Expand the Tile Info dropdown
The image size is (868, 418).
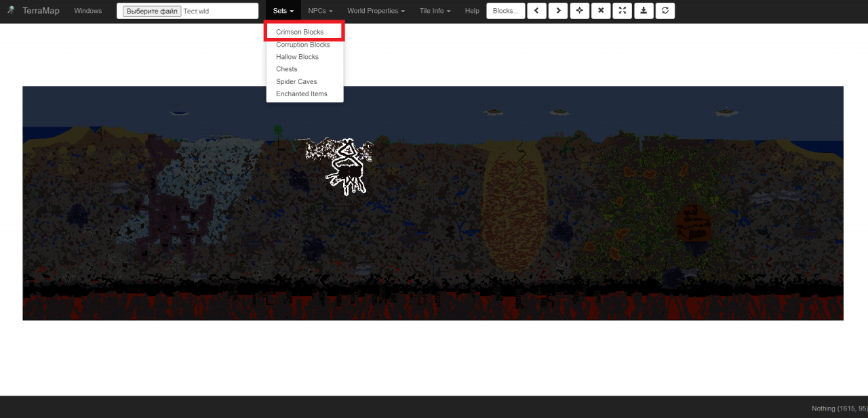point(435,11)
